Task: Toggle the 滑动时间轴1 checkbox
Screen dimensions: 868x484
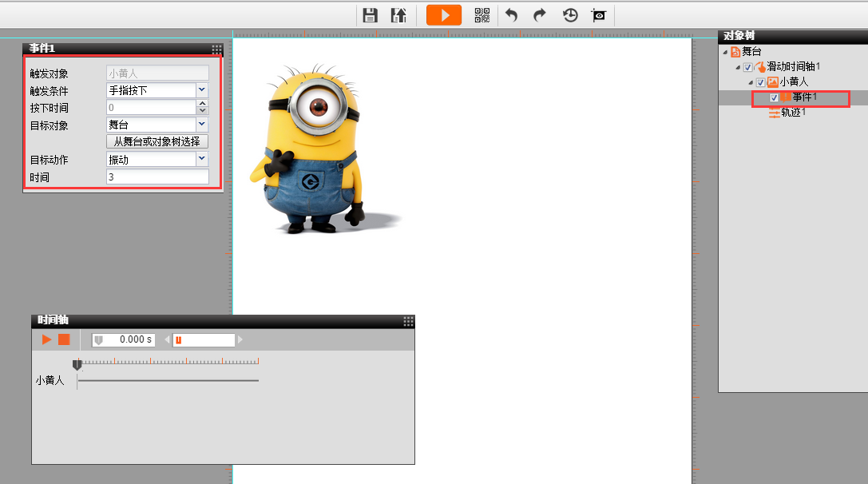Action: 748,68
